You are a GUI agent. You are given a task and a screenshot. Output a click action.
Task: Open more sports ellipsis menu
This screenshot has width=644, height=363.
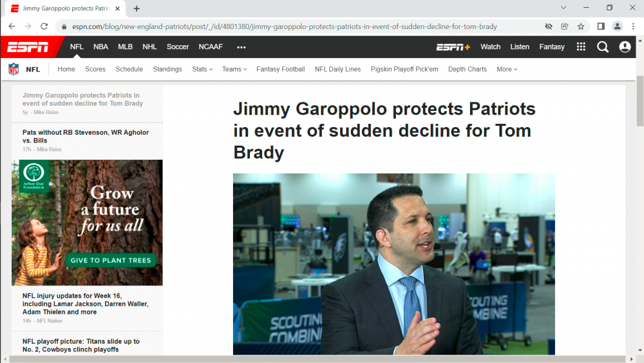pos(241,47)
